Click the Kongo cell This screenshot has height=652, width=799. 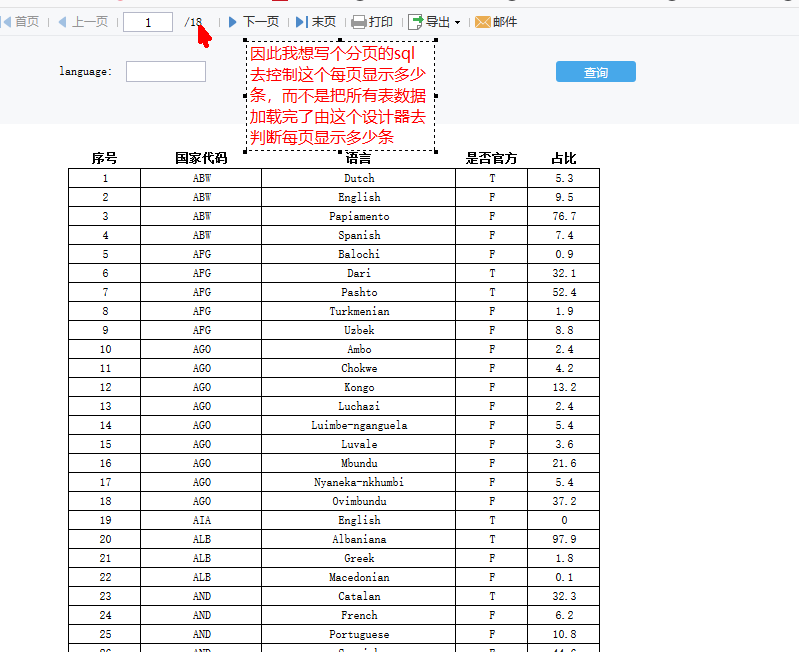click(359, 387)
